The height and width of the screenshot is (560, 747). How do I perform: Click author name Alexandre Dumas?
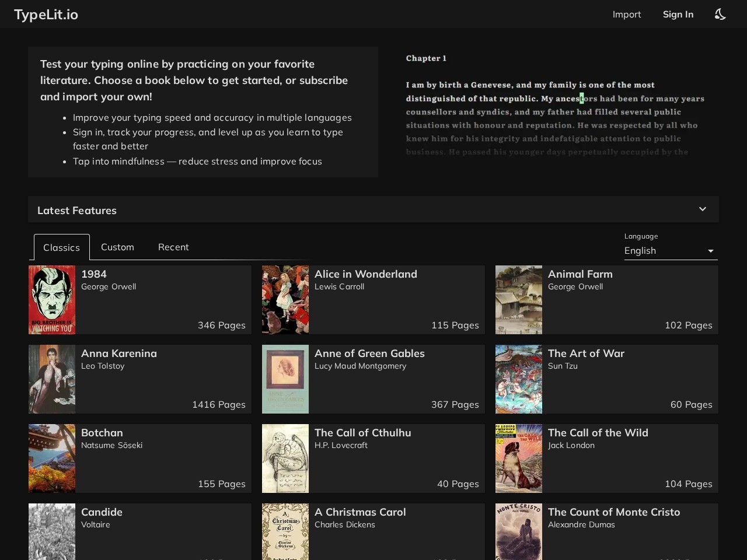click(x=581, y=524)
